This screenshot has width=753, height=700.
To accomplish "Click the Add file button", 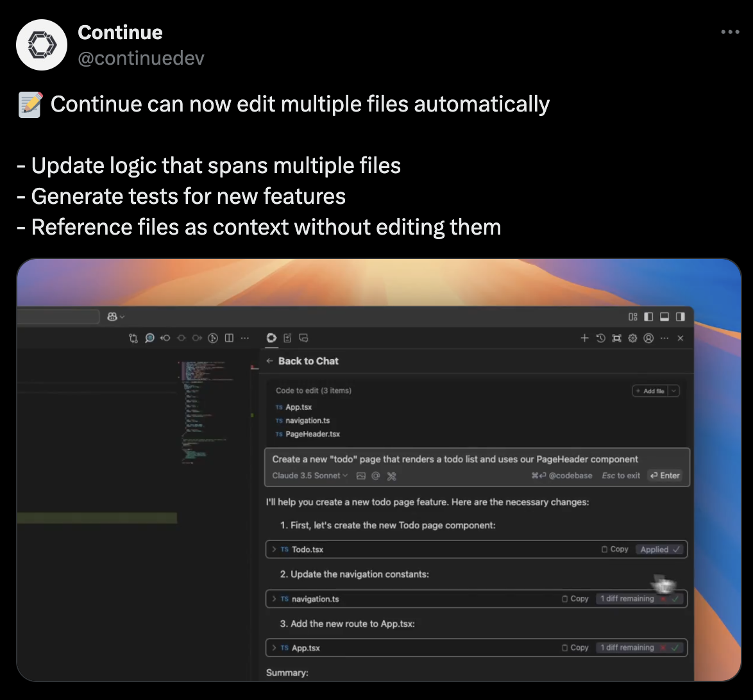I will [650, 391].
